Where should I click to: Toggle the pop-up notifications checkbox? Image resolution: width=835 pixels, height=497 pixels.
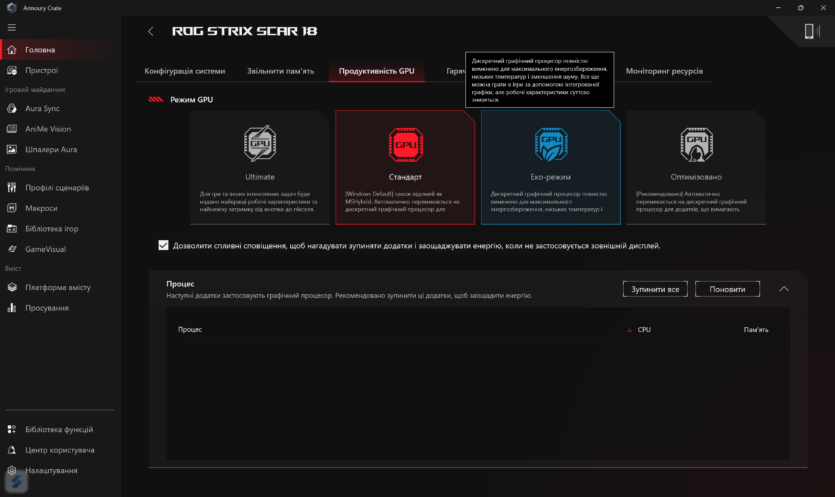pyautogui.click(x=163, y=245)
